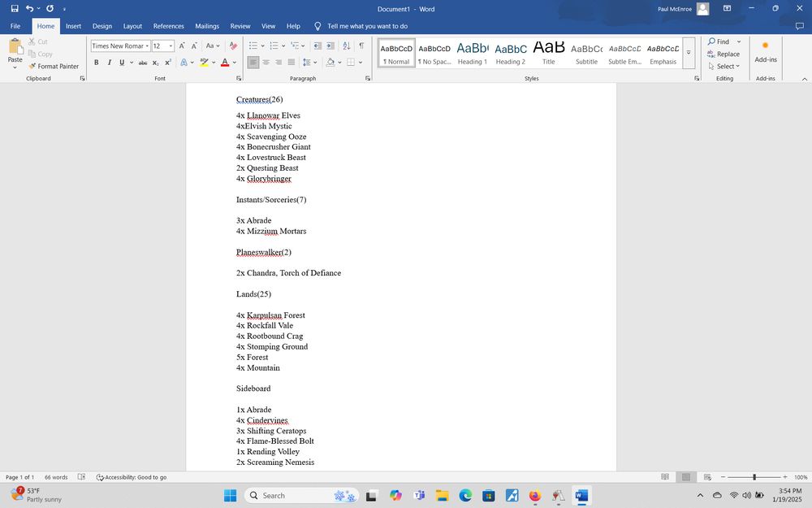This screenshot has height=508, width=812.
Task: Apply the red font color
Action: pos(225,63)
